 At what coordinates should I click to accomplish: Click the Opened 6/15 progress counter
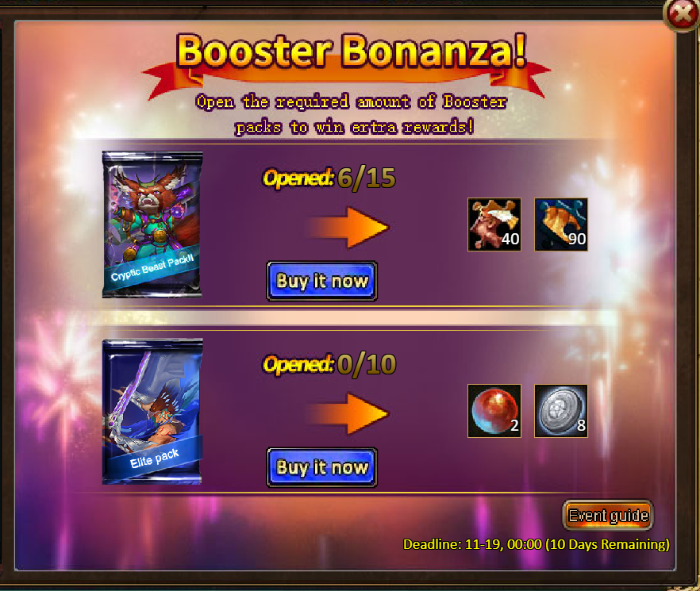(329, 178)
